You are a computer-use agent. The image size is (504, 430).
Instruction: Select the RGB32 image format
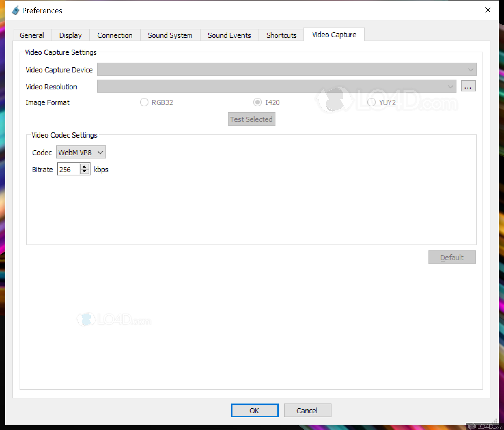click(x=144, y=102)
